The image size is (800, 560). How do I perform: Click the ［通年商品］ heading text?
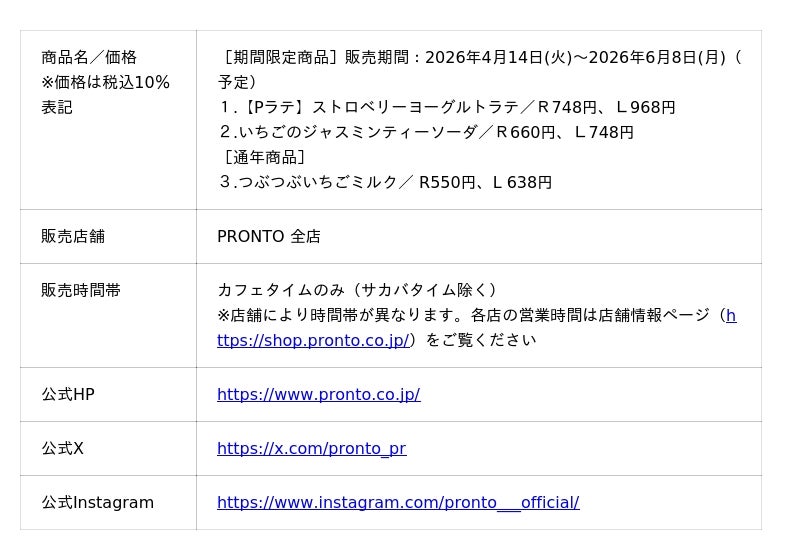(x=264, y=157)
